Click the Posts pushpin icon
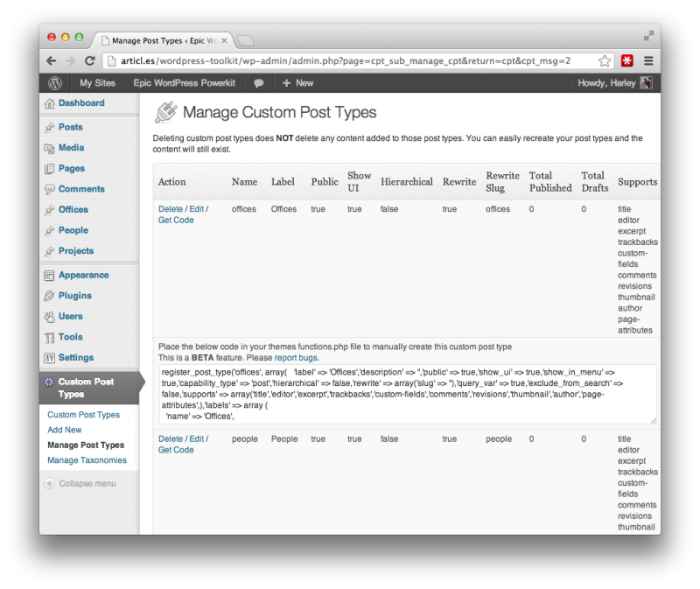The height and width of the screenshot is (589, 700). 49,127
